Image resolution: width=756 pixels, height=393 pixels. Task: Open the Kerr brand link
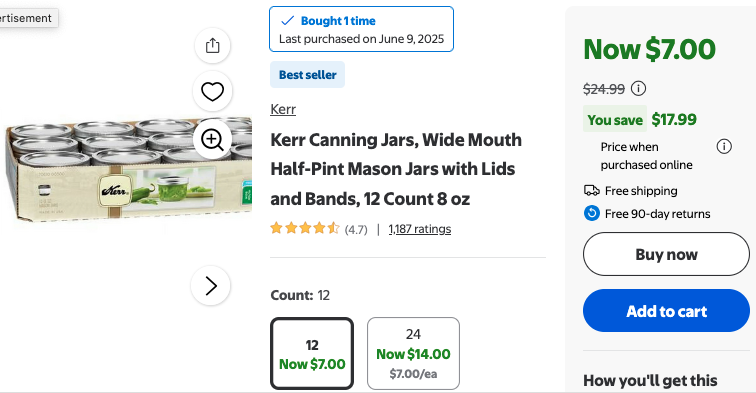click(x=283, y=109)
